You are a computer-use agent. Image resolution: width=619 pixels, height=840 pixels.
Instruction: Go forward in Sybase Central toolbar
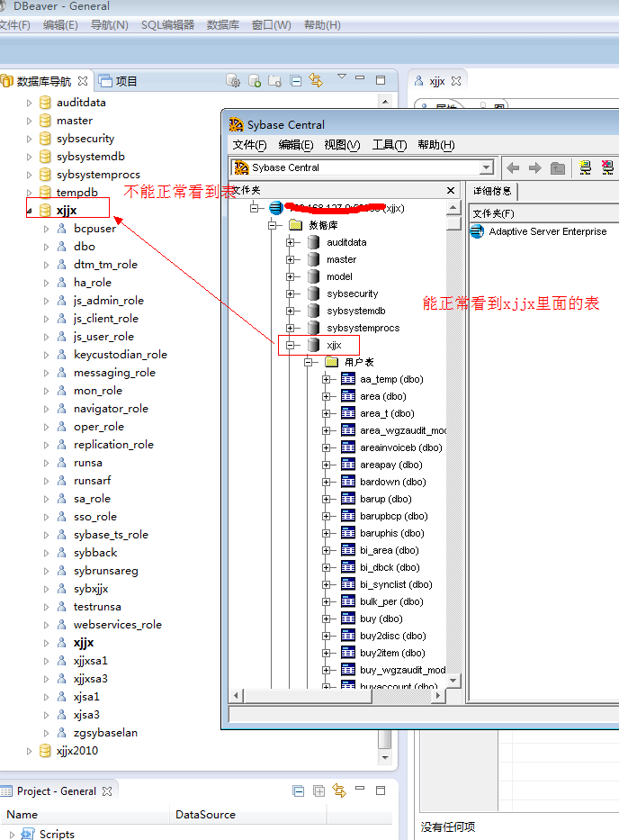pos(535,168)
